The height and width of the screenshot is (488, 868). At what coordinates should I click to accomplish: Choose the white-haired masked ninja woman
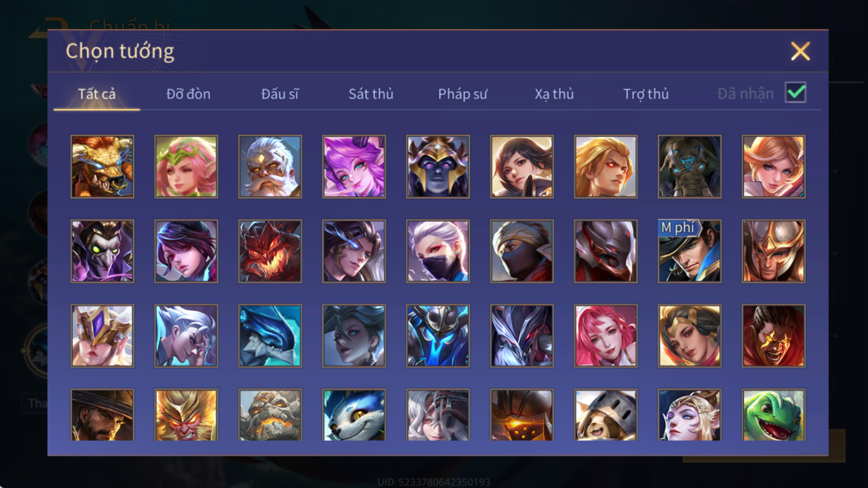[438, 251]
